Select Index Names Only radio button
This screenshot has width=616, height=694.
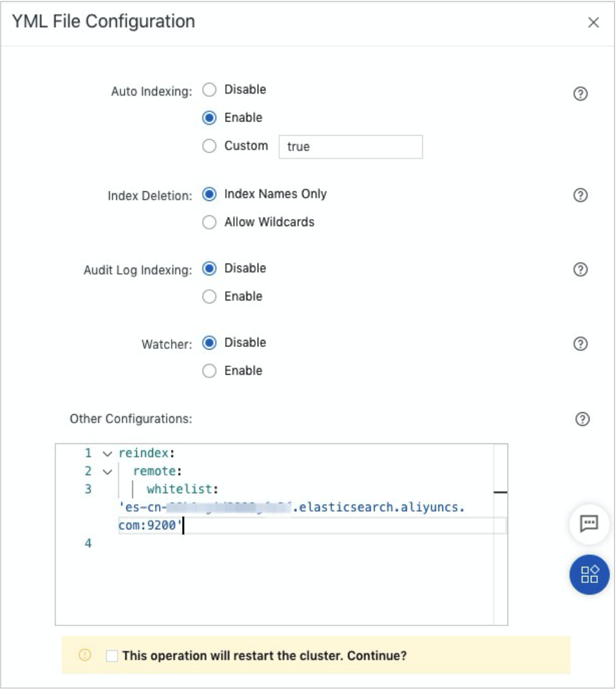pyautogui.click(x=209, y=194)
